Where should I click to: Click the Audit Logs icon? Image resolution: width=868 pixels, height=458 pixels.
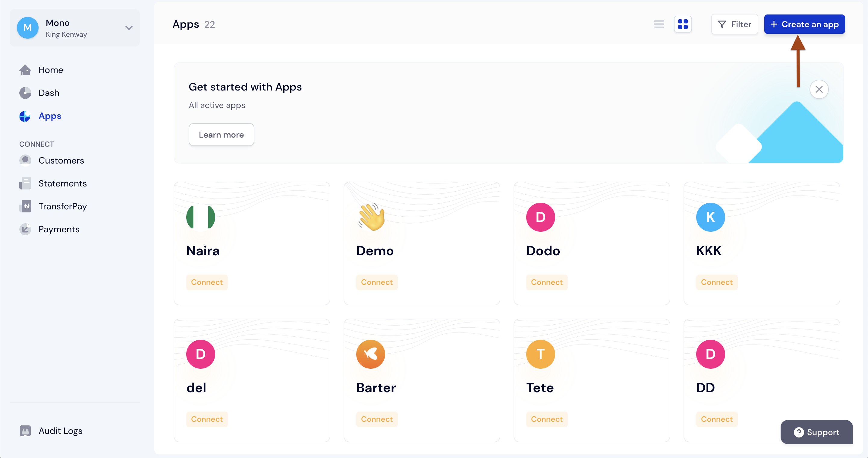coord(25,431)
